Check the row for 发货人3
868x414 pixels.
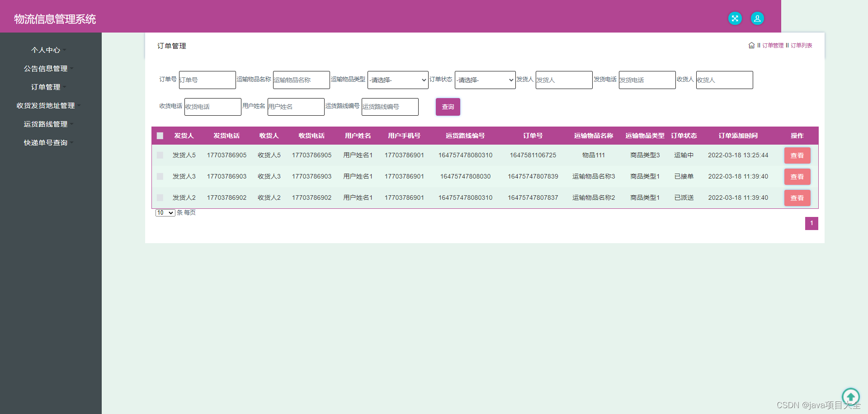160,176
